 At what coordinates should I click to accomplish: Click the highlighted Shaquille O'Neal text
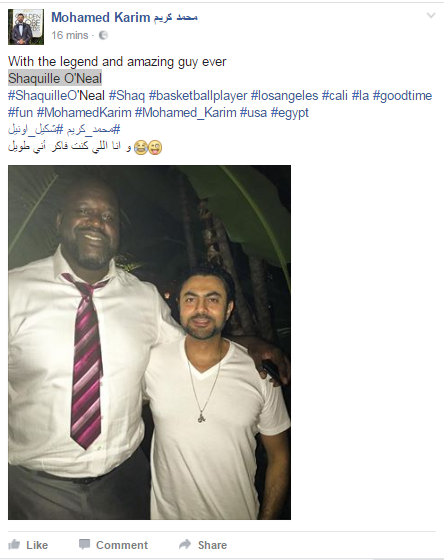tap(55, 78)
